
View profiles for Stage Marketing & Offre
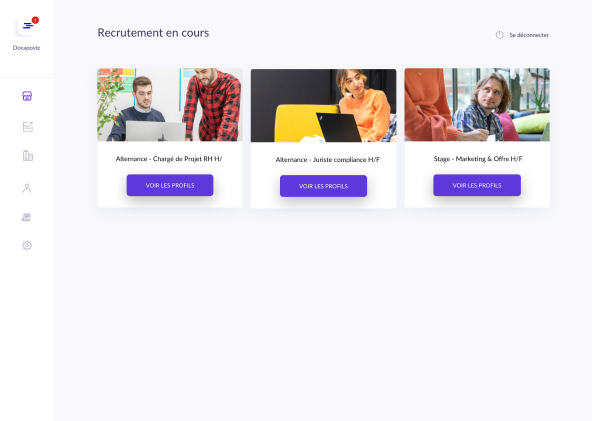pos(477,185)
